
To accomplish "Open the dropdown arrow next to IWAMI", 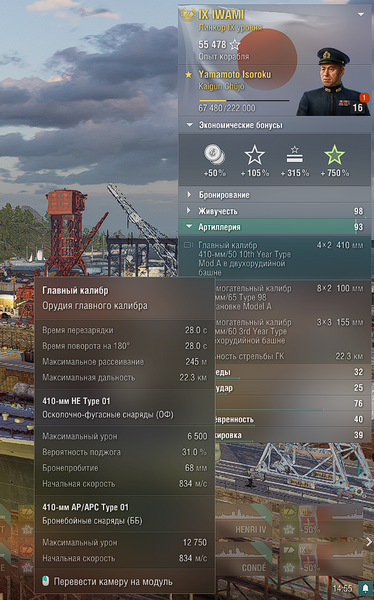I will coord(361,15).
